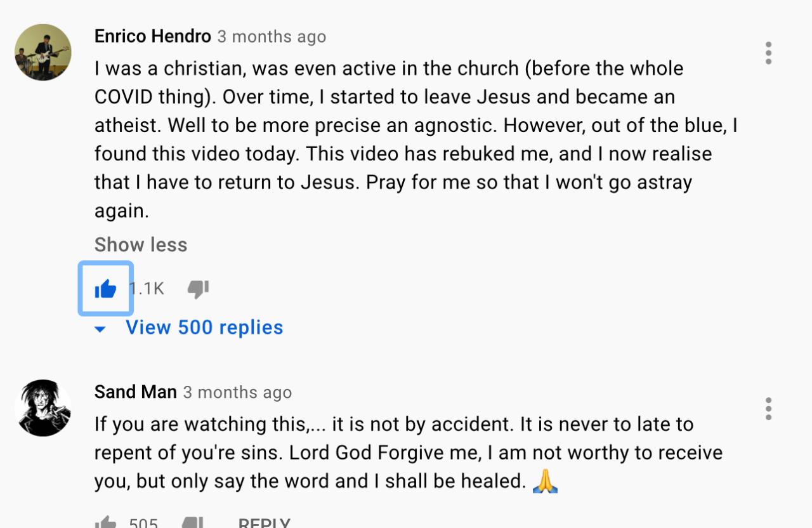Viewport: 812px width, 528px height.
Task: Click timestamp on Enrico Hendro's comment
Action: 272,37
